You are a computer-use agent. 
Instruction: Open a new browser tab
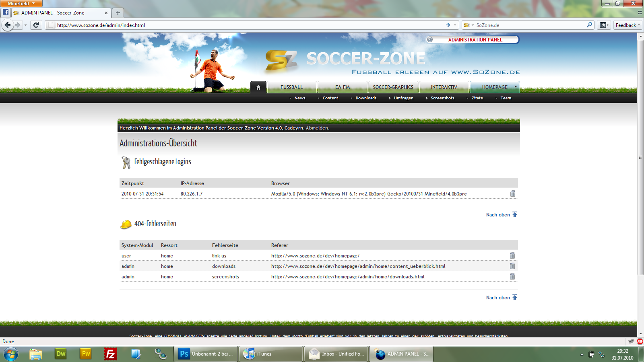118,13
